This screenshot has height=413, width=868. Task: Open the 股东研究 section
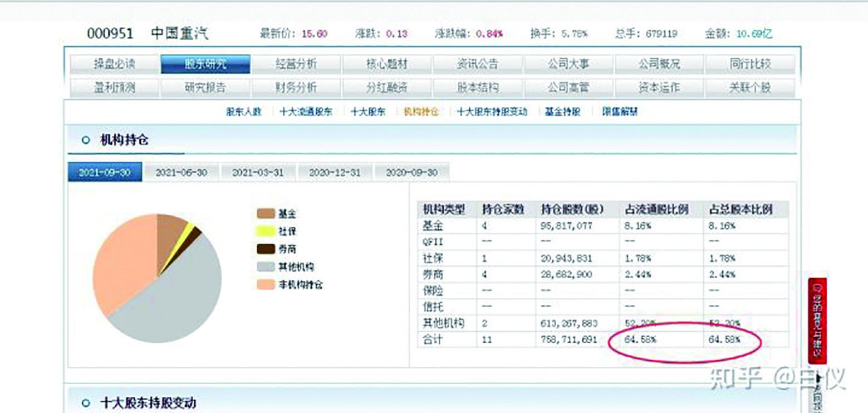tap(206, 64)
